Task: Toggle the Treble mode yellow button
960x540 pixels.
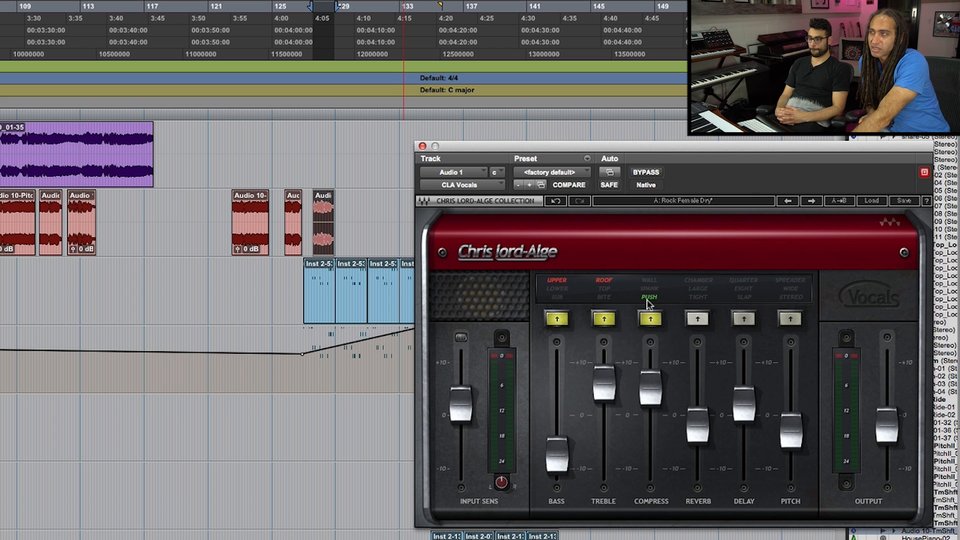Action: click(604, 318)
